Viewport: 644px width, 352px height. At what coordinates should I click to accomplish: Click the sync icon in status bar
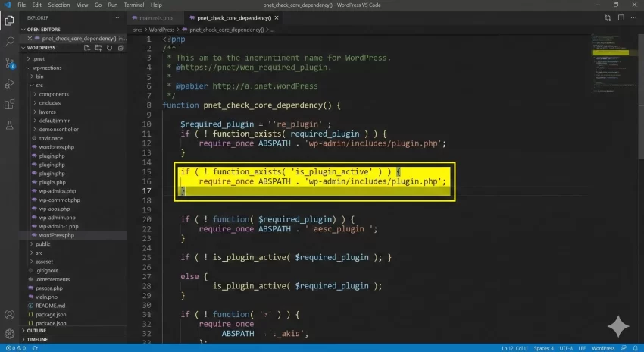point(35,348)
